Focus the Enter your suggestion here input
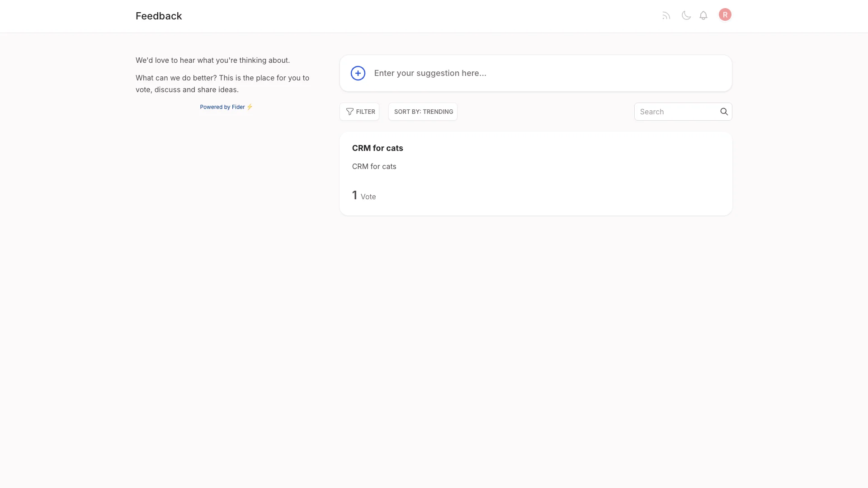Image resolution: width=868 pixels, height=488 pixels. pyautogui.click(x=497, y=73)
